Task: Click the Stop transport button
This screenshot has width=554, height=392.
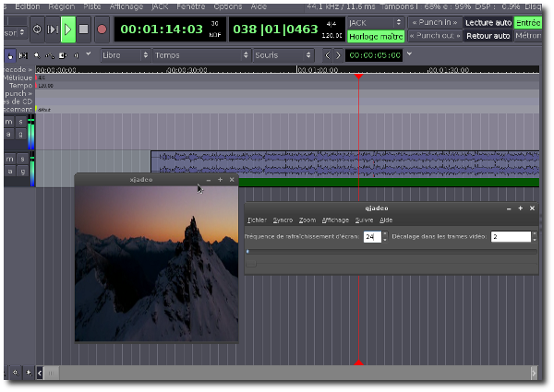Action: coord(83,29)
